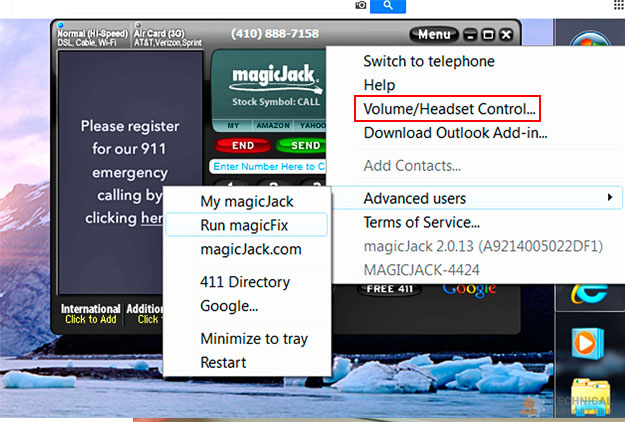Run magicFix from the submenu
The width and height of the screenshot is (625, 422).
coord(244,225)
